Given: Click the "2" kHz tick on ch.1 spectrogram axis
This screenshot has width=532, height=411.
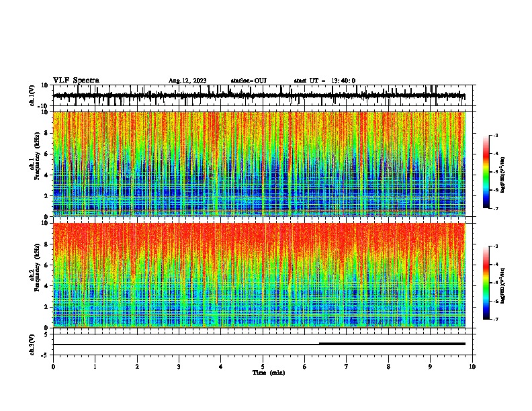Looking at the screenshot, I should click(46, 195).
